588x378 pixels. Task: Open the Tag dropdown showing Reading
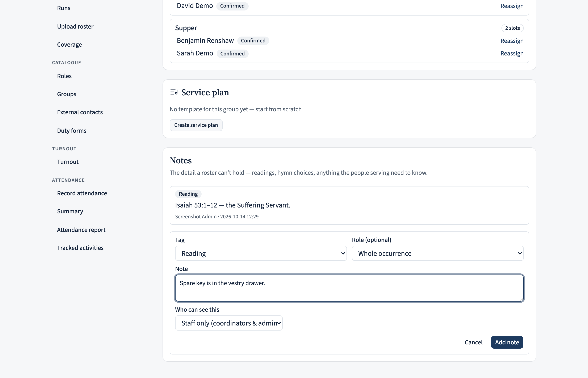click(x=261, y=253)
